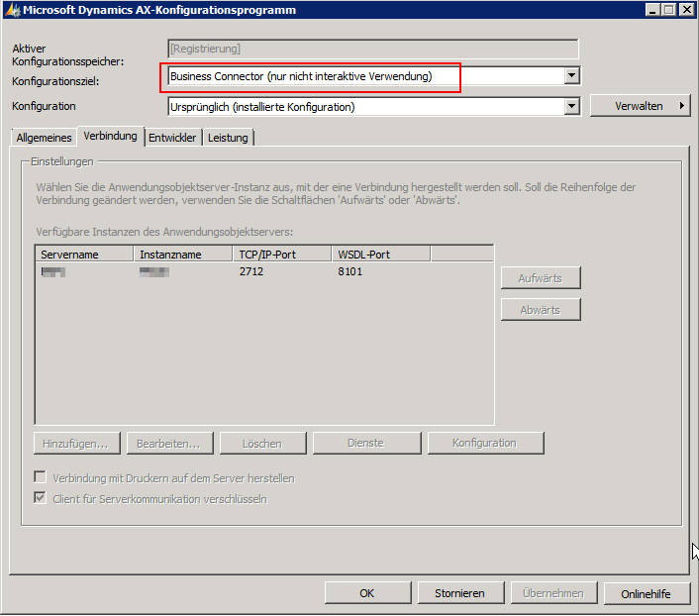The height and width of the screenshot is (616, 699).
Task: Switch to the Allgemeines tab
Action: point(44,138)
